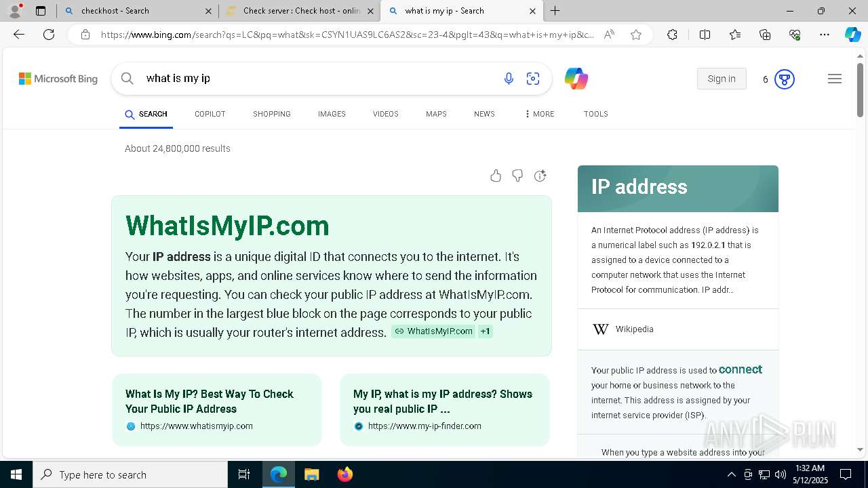Open the Collections icon
The height and width of the screenshot is (488, 868).
(765, 35)
